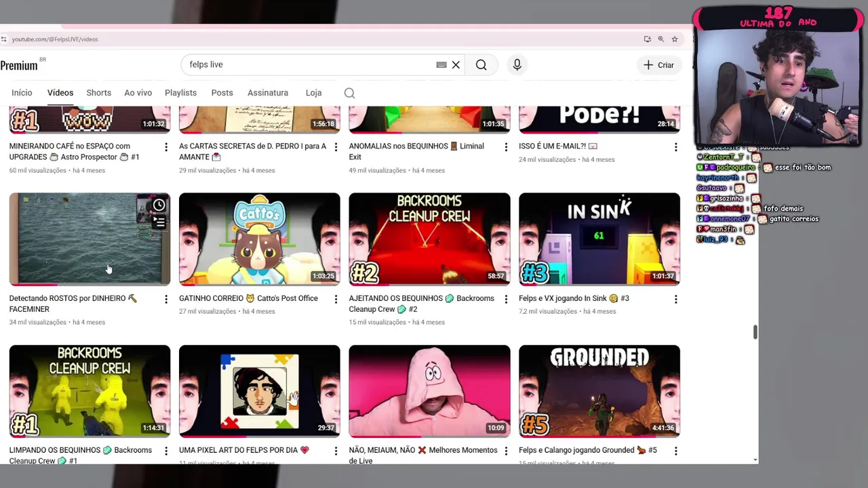Open site info icon beside the URL

(4, 39)
